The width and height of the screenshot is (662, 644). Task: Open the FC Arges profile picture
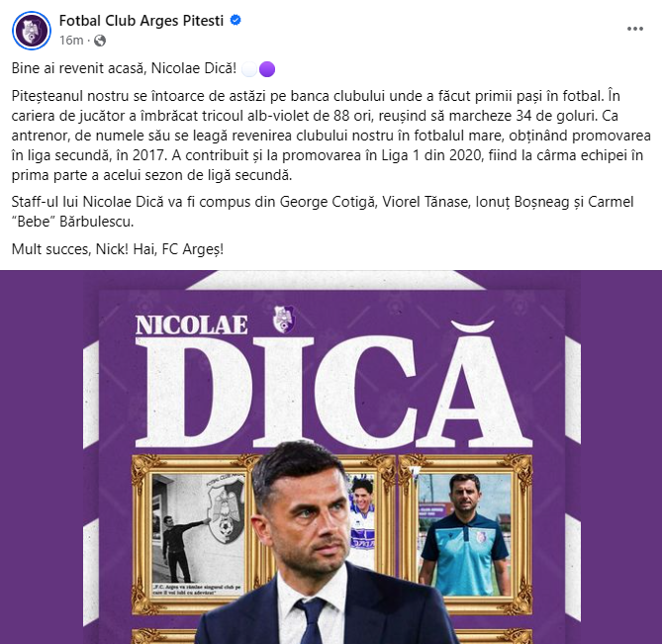pos(32,30)
